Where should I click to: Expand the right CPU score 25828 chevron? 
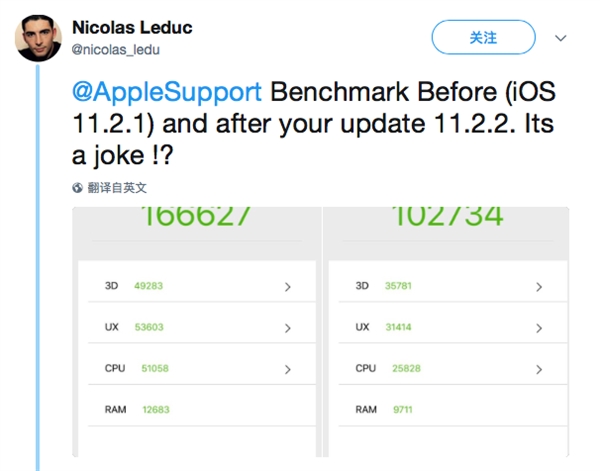point(539,369)
